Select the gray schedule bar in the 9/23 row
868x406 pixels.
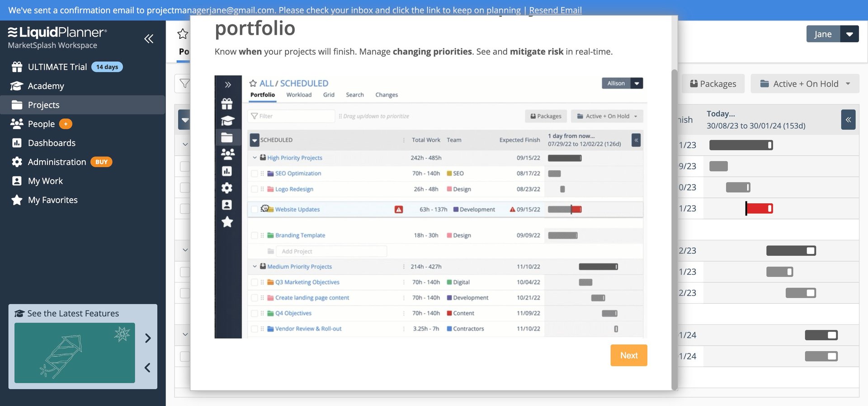point(718,166)
